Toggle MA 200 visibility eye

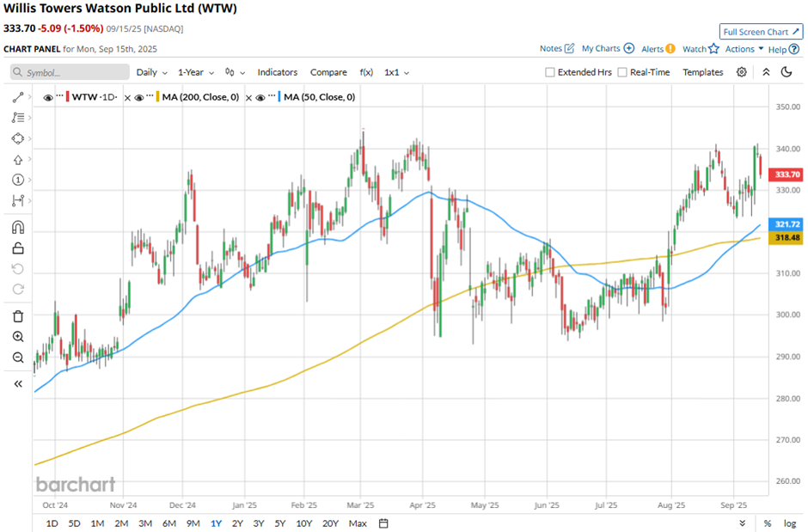pos(138,97)
